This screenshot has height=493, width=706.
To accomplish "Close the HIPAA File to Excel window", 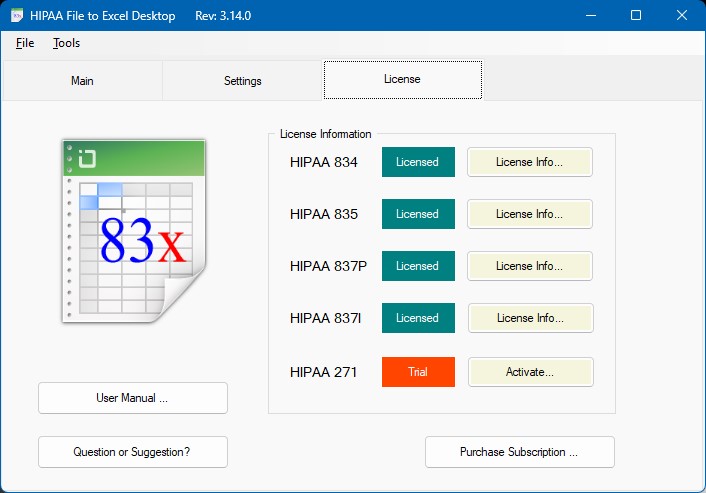I will (682, 15).
